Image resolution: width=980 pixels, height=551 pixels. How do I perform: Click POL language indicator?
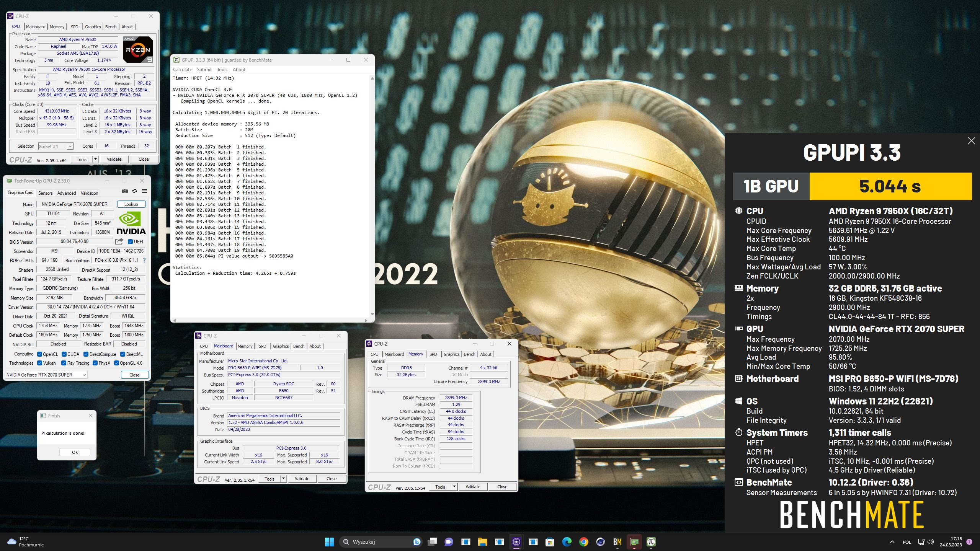[x=906, y=542]
